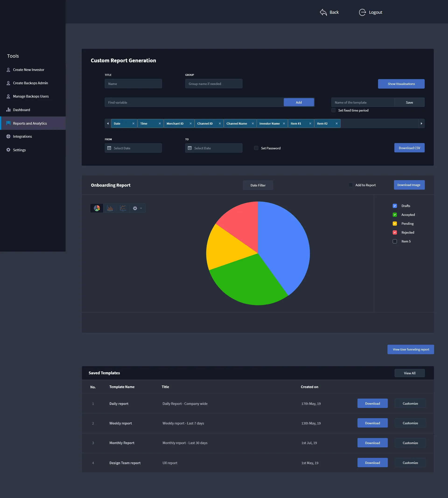
Task: Click Show Visualisations button
Action: click(x=401, y=84)
